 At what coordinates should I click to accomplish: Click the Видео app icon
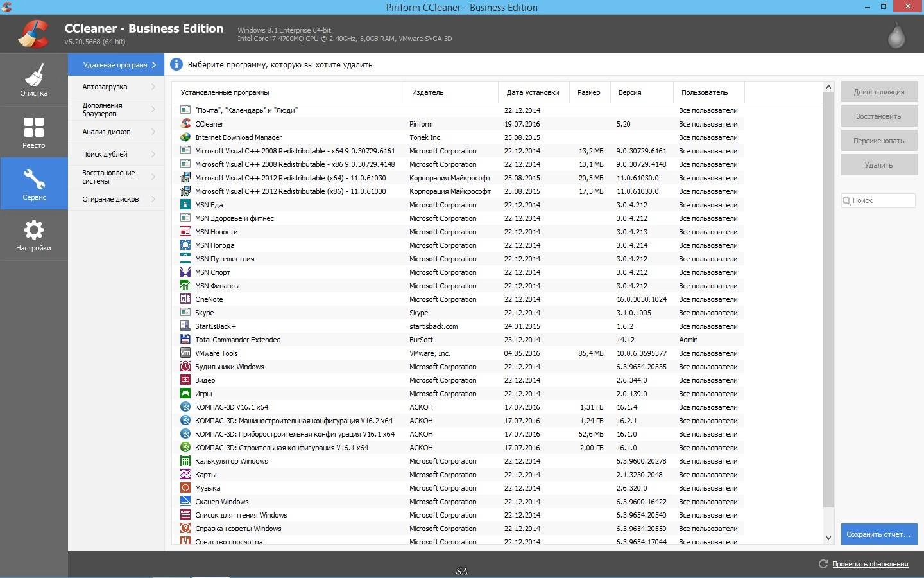pyautogui.click(x=185, y=380)
